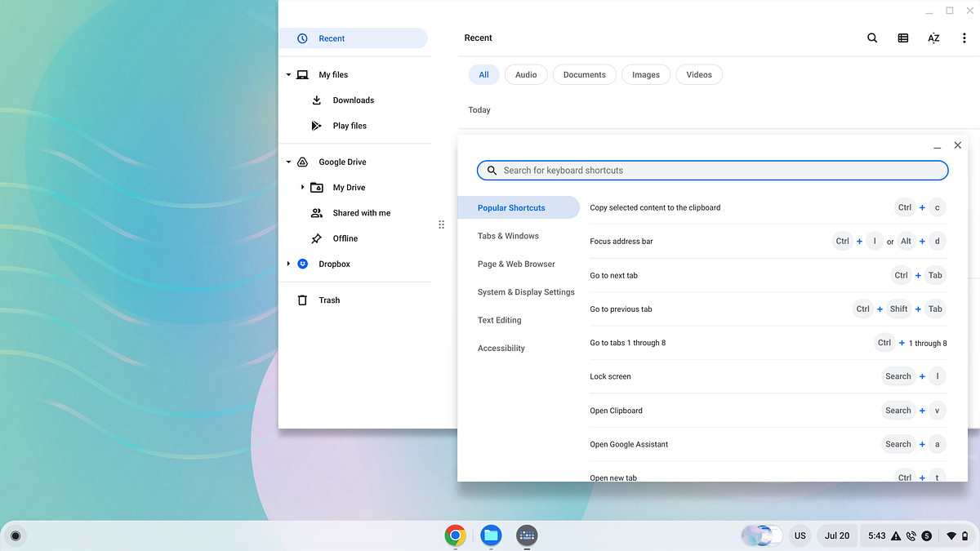Switch file display to list view
This screenshot has width=980, height=551.
[902, 38]
